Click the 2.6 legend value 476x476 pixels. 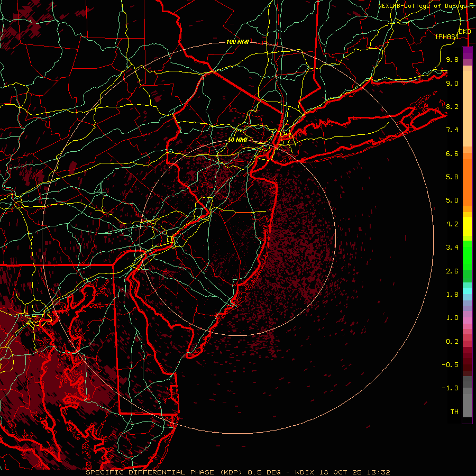click(452, 271)
